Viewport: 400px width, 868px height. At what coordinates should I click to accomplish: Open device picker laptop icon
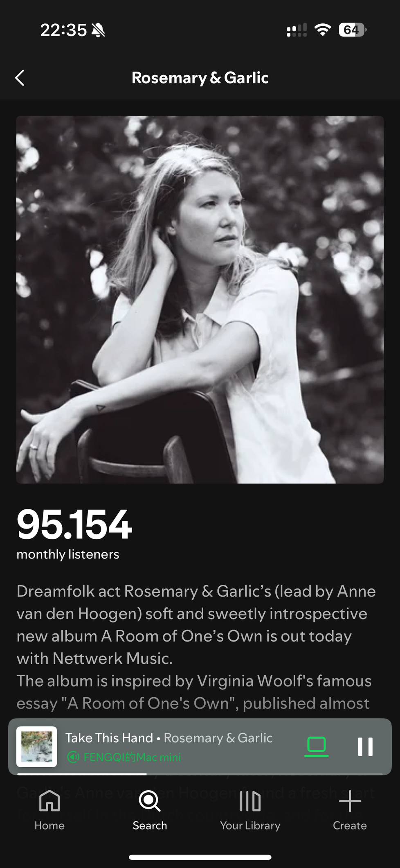point(316,746)
